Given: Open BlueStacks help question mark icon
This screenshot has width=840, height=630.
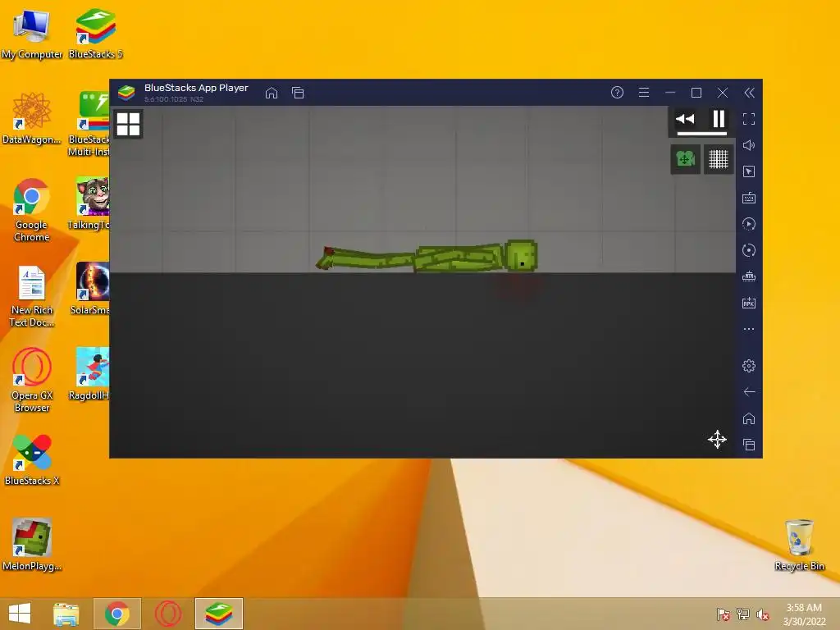Looking at the screenshot, I should point(617,93).
